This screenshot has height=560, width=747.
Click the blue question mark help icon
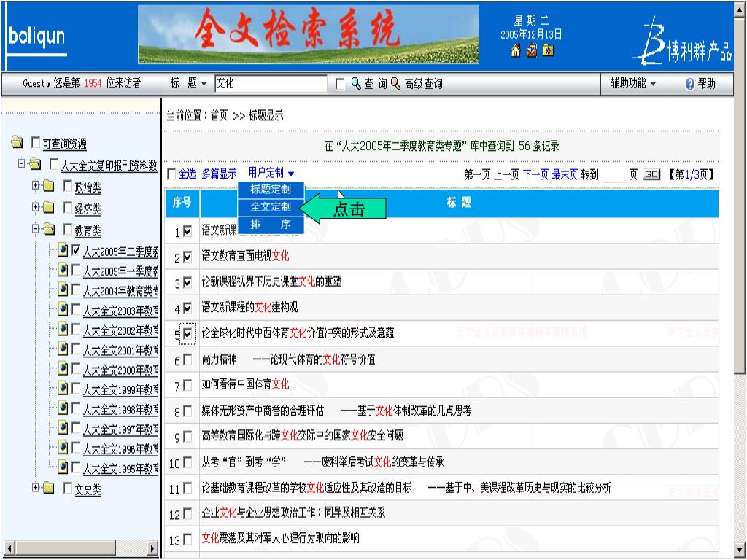click(x=690, y=85)
